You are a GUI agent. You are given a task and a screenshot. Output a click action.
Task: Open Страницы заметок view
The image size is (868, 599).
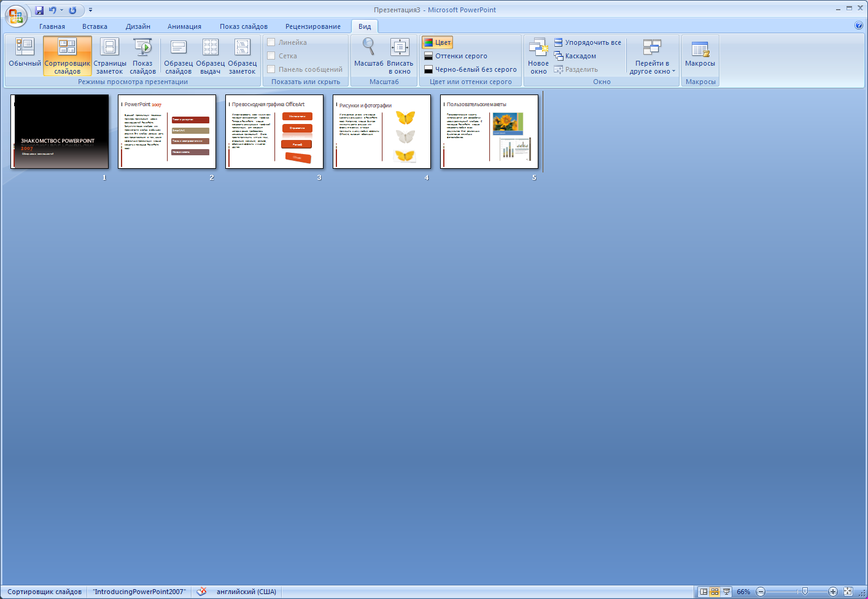[110, 56]
